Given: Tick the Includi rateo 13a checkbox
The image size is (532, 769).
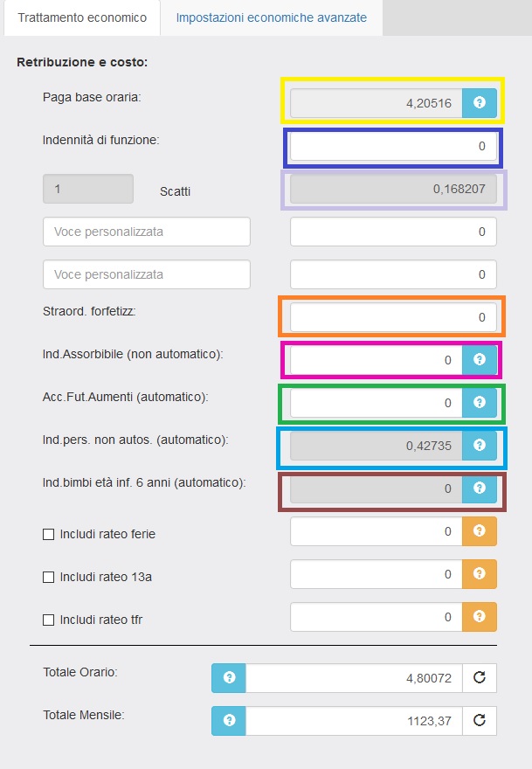Looking at the screenshot, I should point(49,577).
